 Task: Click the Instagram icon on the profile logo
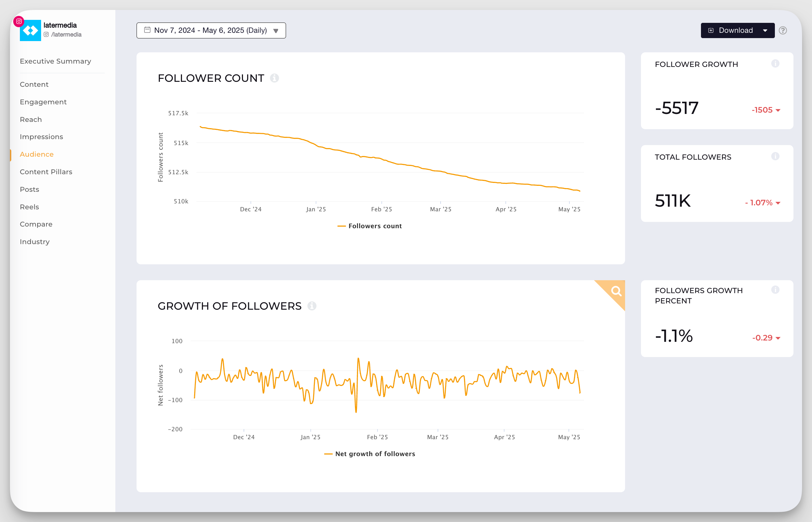[19, 21]
